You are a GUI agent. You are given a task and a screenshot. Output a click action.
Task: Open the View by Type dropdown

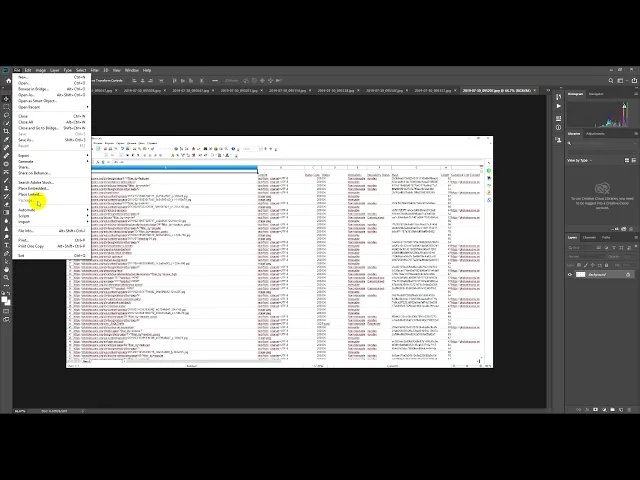[580, 160]
